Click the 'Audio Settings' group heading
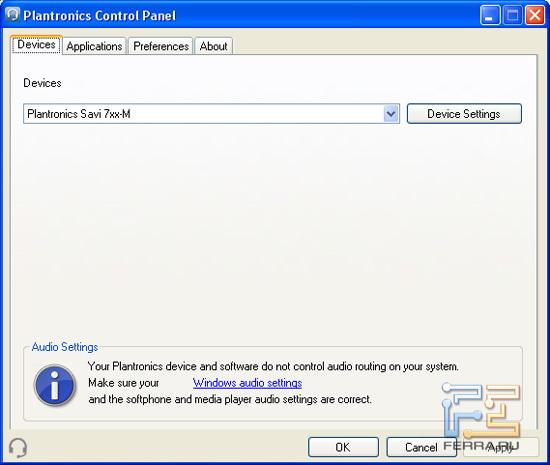This screenshot has width=550, height=465. (x=65, y=347)
